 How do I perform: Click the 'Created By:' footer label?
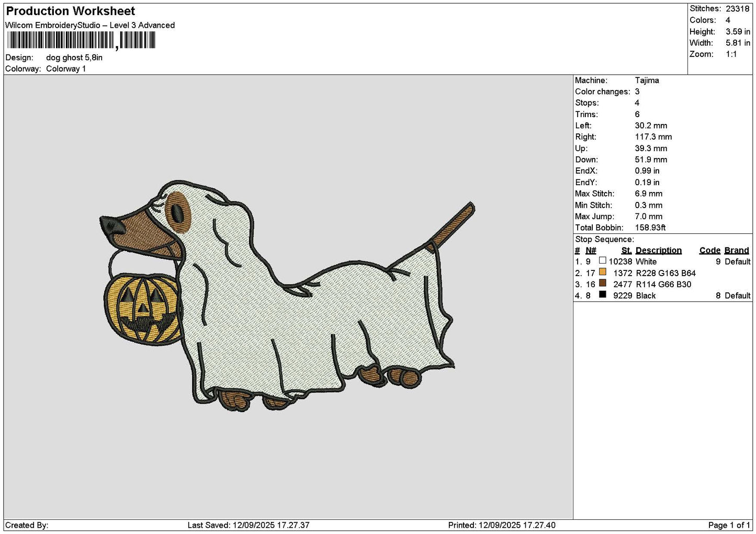(x=27, y=525)
